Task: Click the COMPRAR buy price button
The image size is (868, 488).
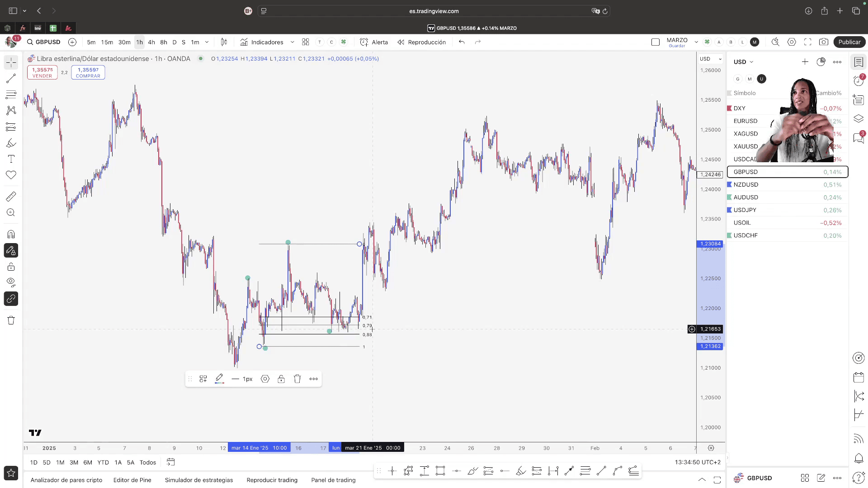Action: pyautogui.click(x=88, y=72)
